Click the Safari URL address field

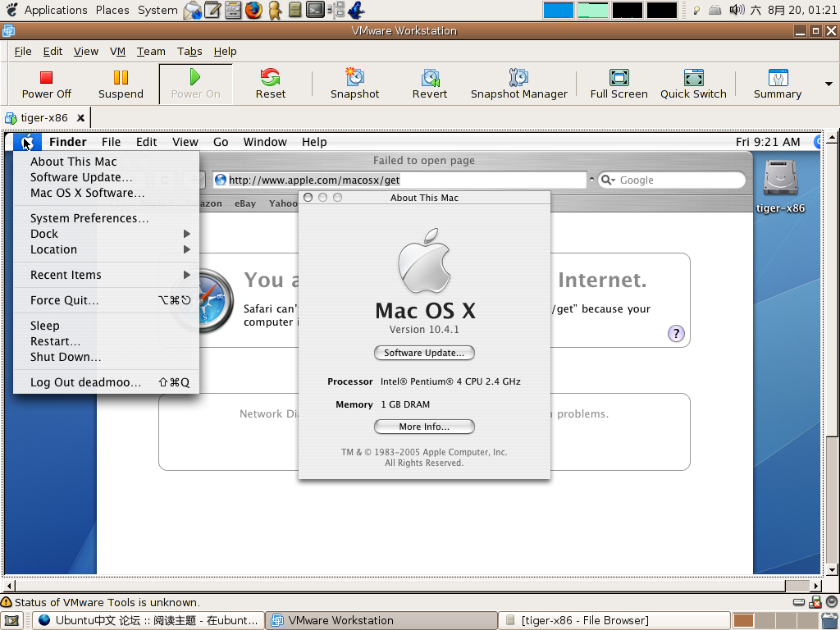click(x=399, y=180)
